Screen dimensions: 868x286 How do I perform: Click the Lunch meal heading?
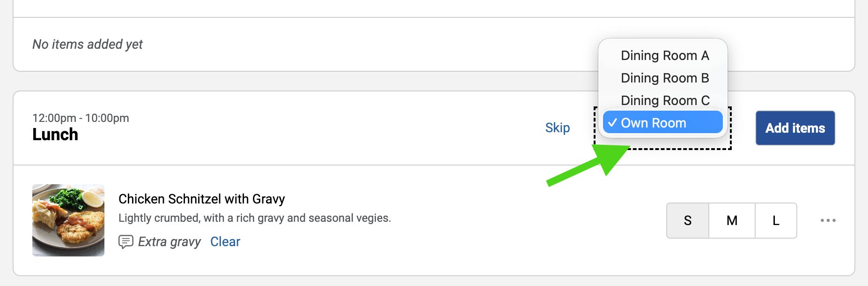pos(55,135)
